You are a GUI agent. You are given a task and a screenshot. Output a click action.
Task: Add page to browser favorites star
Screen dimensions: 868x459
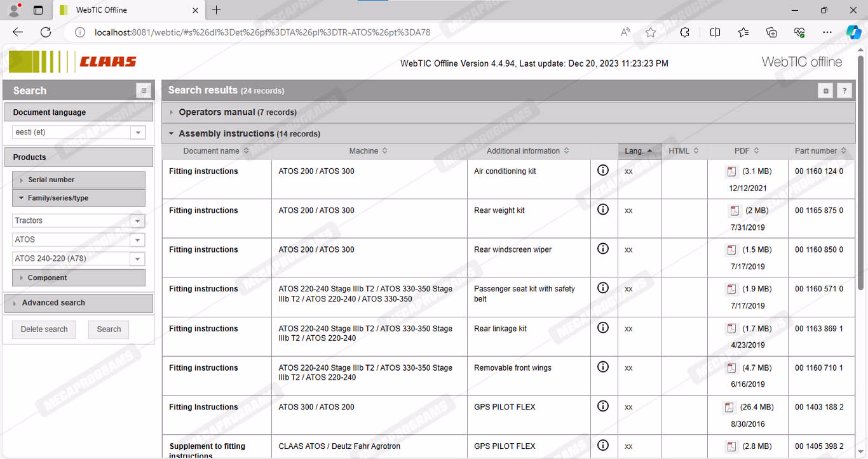click(x=650, y=32)
